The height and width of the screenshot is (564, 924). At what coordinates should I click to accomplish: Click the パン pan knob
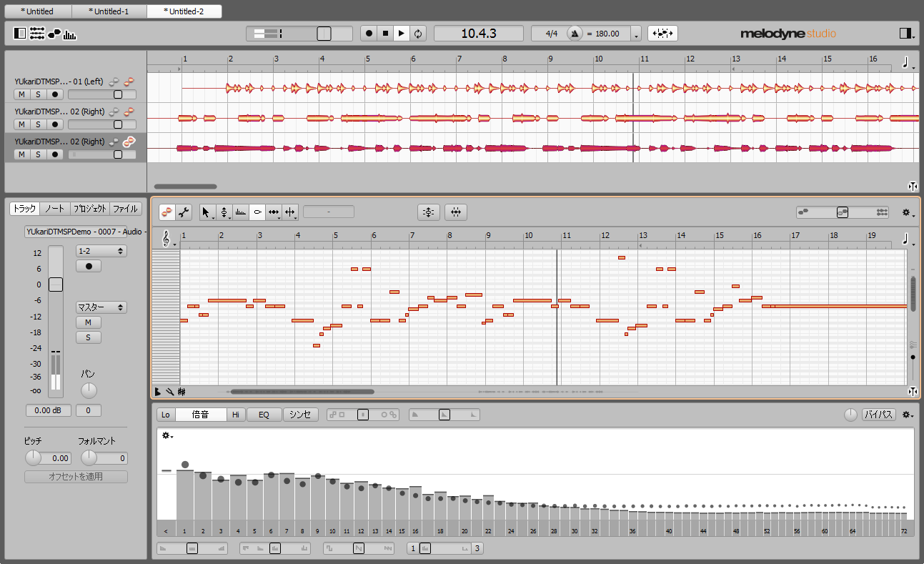(89, 390)
